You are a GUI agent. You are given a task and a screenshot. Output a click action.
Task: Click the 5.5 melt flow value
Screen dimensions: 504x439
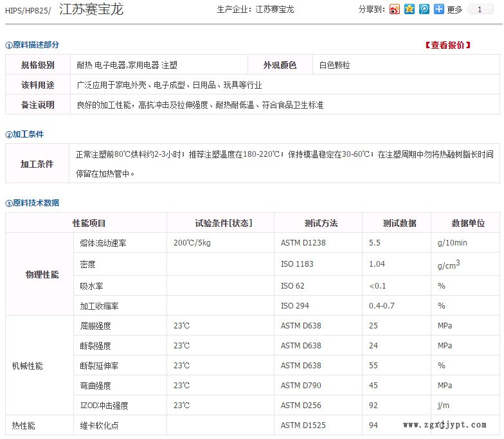click(374, 243)
